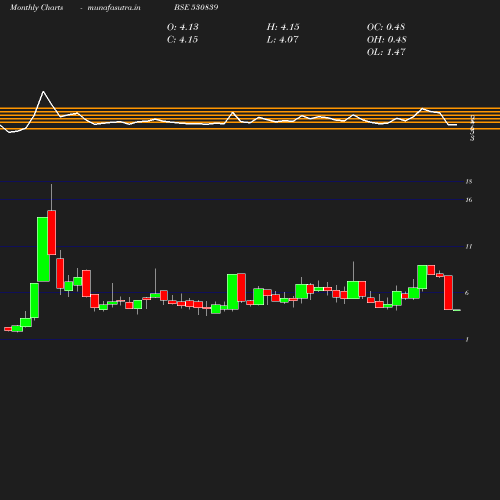
Task: Click the close value 'C: 4.15'
Action: pos(182,40)
